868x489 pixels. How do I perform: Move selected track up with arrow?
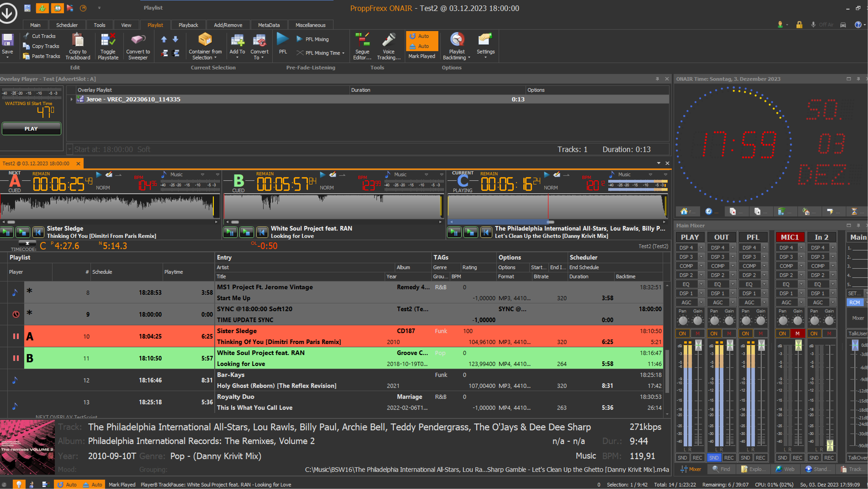(x=164, y=39)
